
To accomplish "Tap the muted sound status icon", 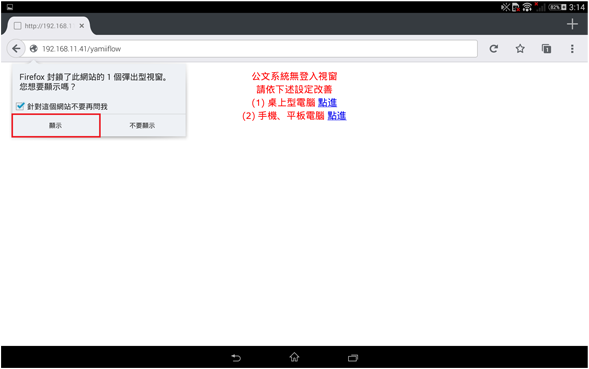I will [x=506, y=7].
